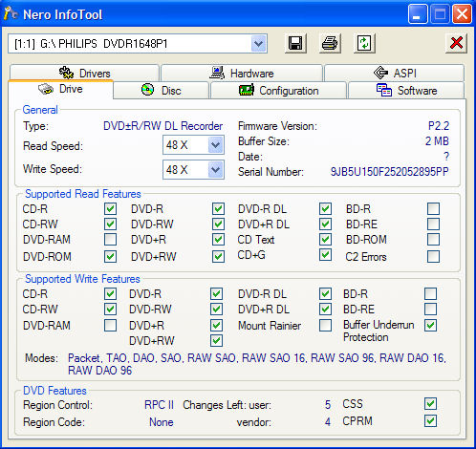The width and height of the screenshot is (476, 449).
Task: Open the drive selection dropdown
Action: [x=258, y=44]
